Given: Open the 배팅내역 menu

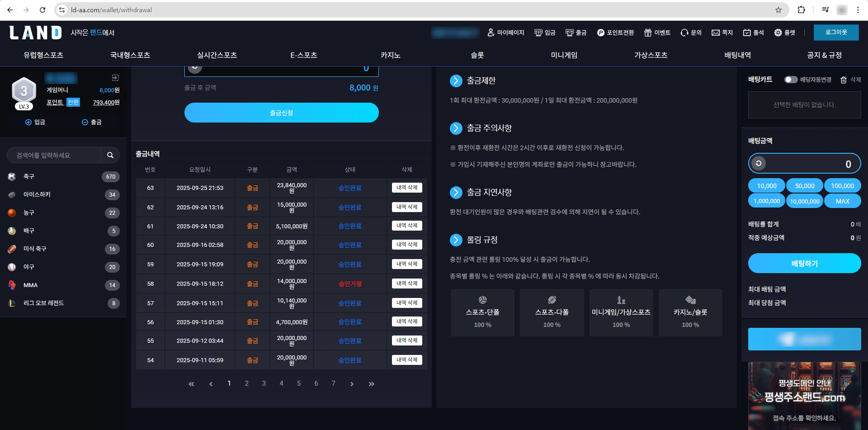Looking at the screenshot, I should pos(738,55).
